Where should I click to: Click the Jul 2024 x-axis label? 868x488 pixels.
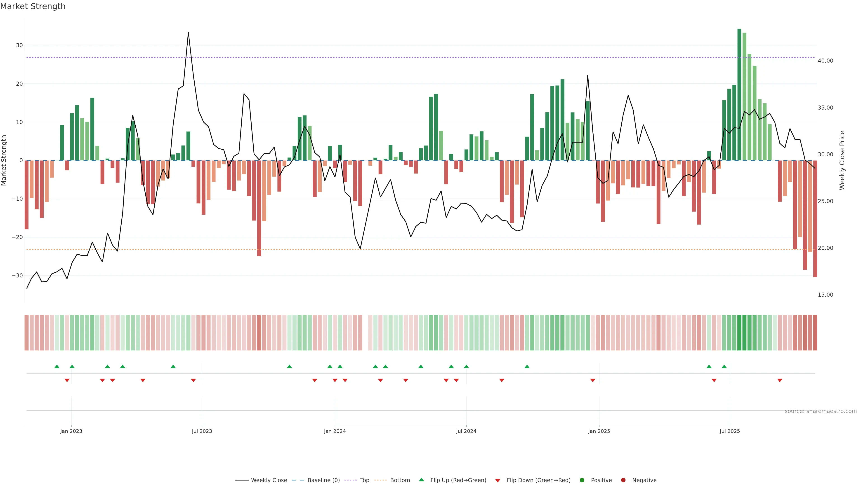coord(466,431)
